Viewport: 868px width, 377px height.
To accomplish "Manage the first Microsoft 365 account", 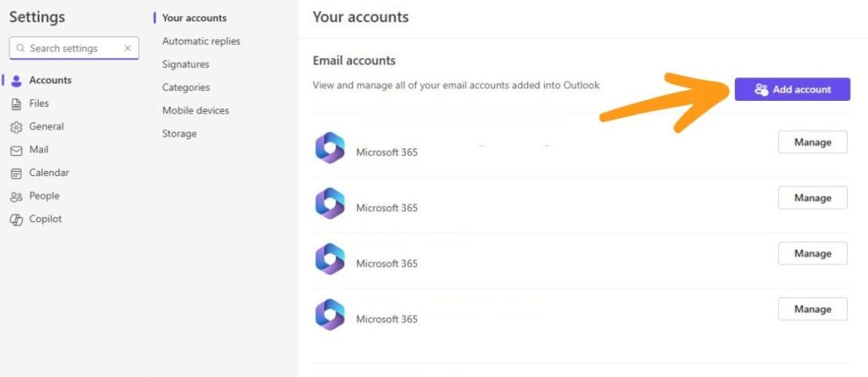I will pos(813,142).
